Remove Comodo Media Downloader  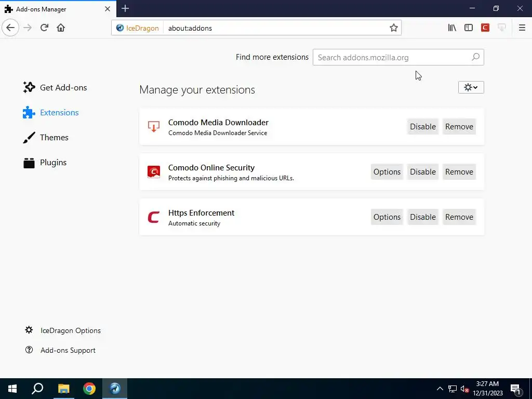pos(459,127)
